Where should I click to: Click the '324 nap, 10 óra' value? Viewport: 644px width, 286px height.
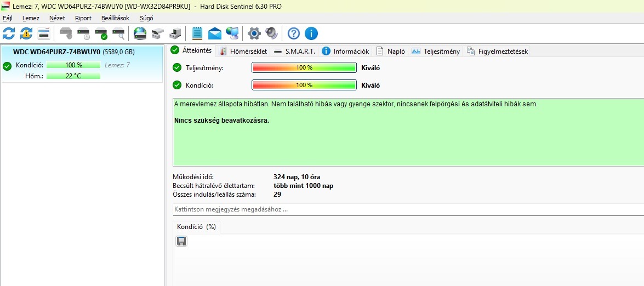click(x=297, y=178)
